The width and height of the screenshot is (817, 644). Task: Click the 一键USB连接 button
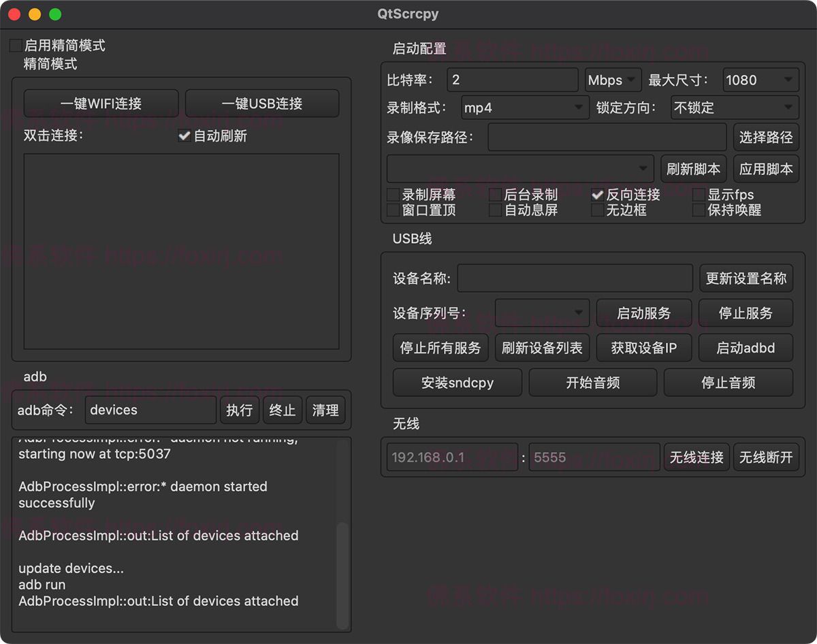(262, 103)
